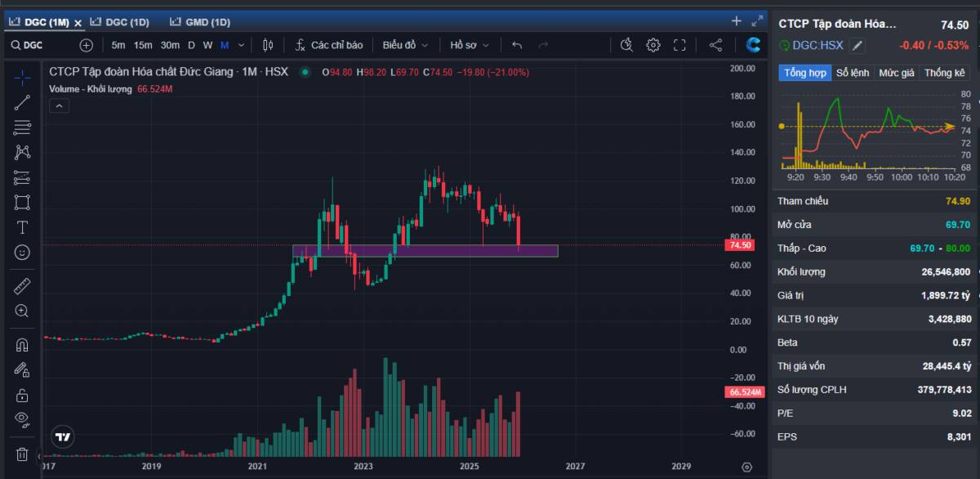Viewport: 980px width, 479px height.
Task: Click the 66.524M volume axis label
Action: pos(743,392)
